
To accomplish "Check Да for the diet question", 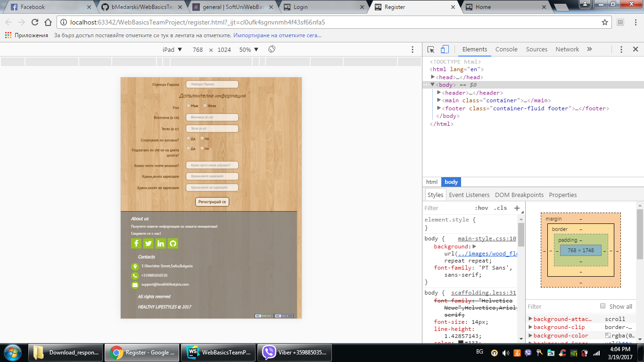I will 189,148.
